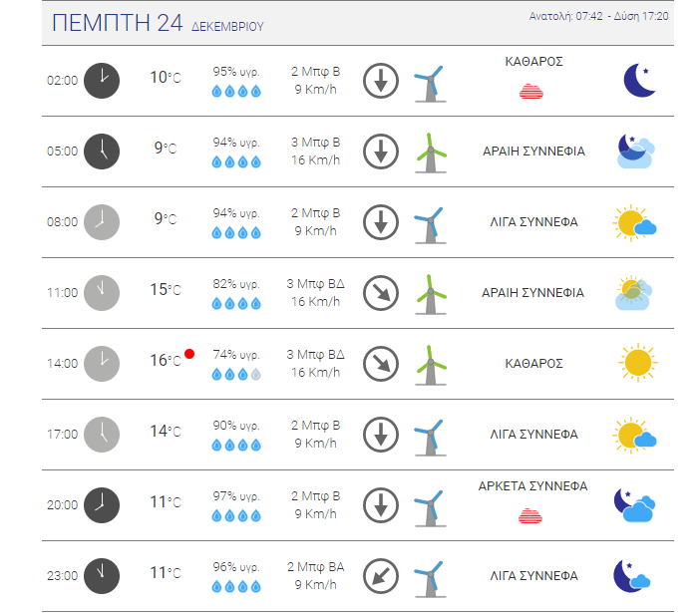This screenshot has width=700, height=613.
Task: Click the sunrise and sunset times text
Action: [598, 17]
